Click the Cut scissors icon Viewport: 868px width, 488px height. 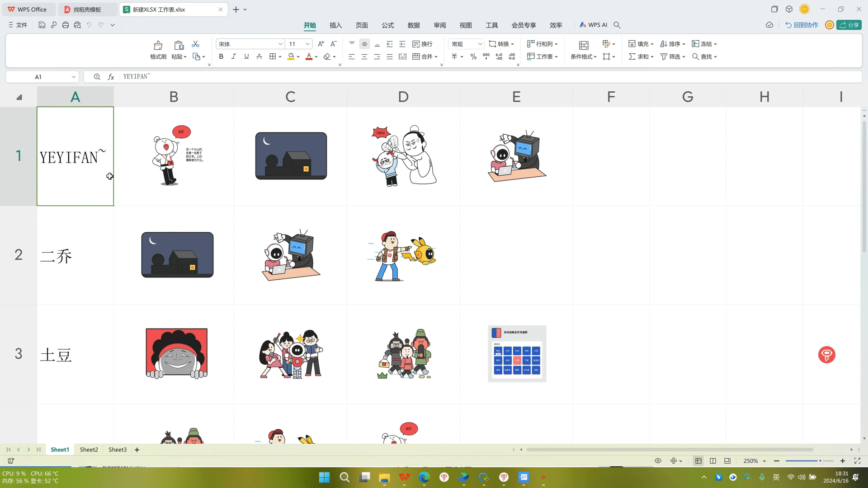(195, 44)
